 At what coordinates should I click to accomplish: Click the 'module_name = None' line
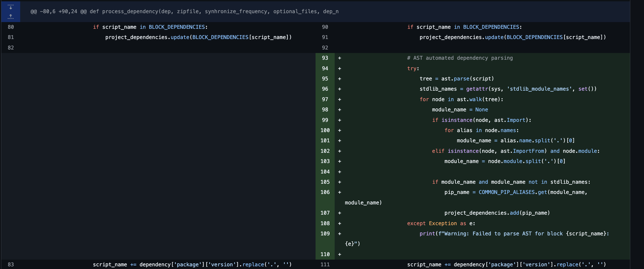coord(460,109)
